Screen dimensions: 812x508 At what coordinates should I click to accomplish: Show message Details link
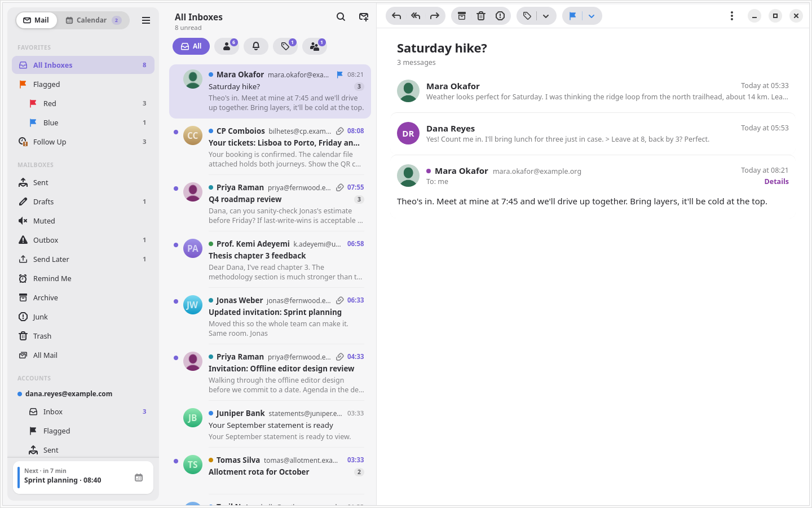[x=776, y=182]
